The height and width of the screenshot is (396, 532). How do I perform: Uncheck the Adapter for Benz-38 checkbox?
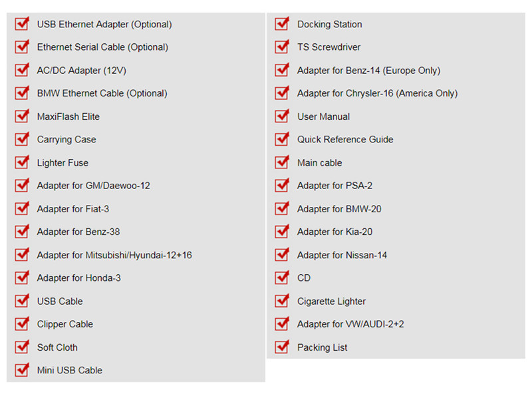[21, 232]
